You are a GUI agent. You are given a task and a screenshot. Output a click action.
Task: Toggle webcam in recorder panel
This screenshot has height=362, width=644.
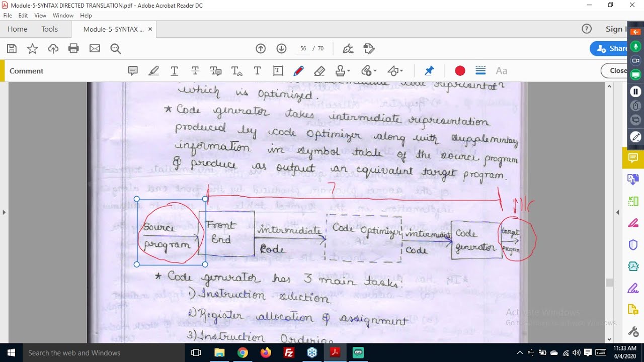(635, 60)
